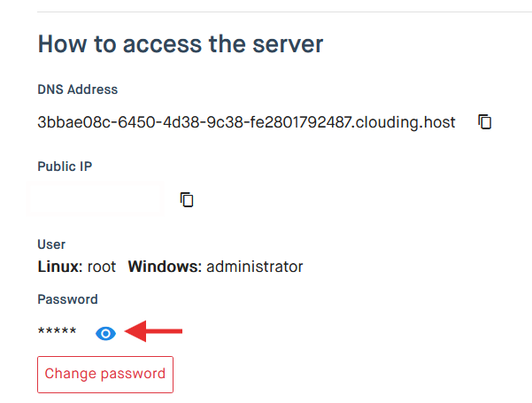Click the "root" username text
This screenshot has height=403, width=532.
(102, 267)
